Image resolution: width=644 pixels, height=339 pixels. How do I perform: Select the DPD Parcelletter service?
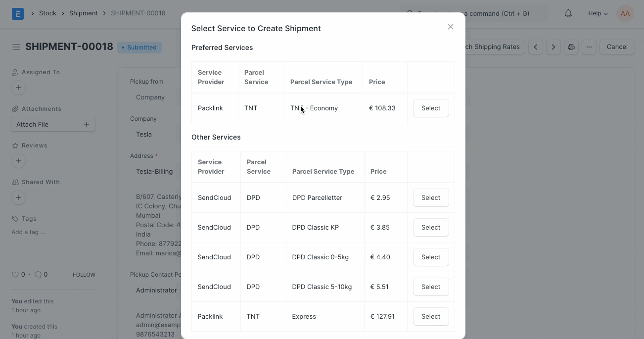pos(430,197)
